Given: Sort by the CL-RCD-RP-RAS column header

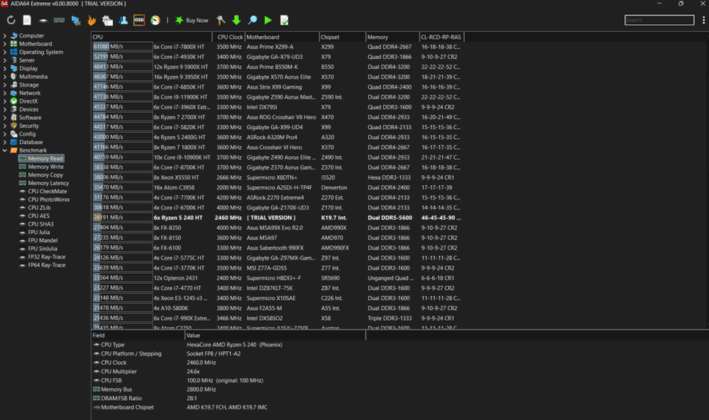Looking at the screenshot, I should (x=441, y=37).
